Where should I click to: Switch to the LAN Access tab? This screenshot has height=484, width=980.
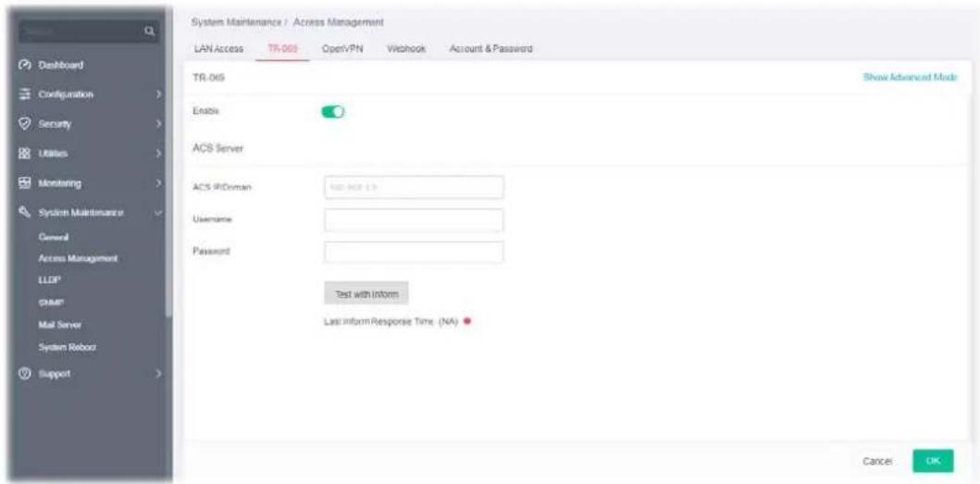[x=218, y=49]
